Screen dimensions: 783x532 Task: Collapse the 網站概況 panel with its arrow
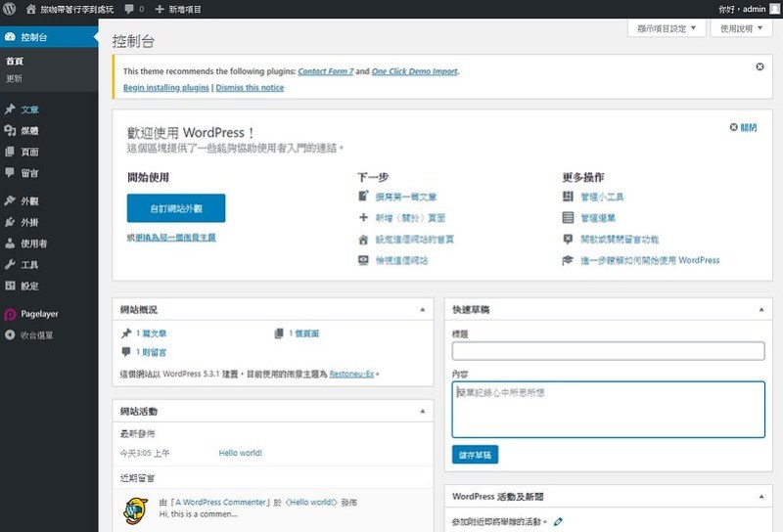click(423, 309)
